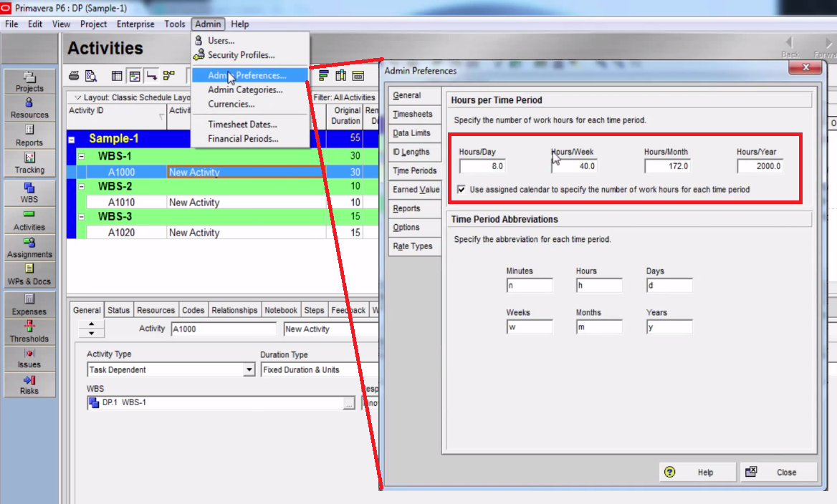Switch to ID Lengths tab
The width and height of the screenshot is (837, 504).
coord(414,152)
